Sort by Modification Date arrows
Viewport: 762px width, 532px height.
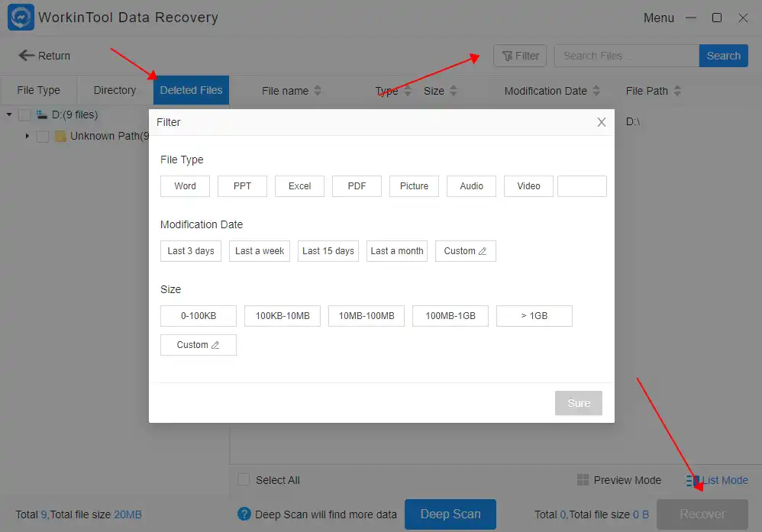596,91
